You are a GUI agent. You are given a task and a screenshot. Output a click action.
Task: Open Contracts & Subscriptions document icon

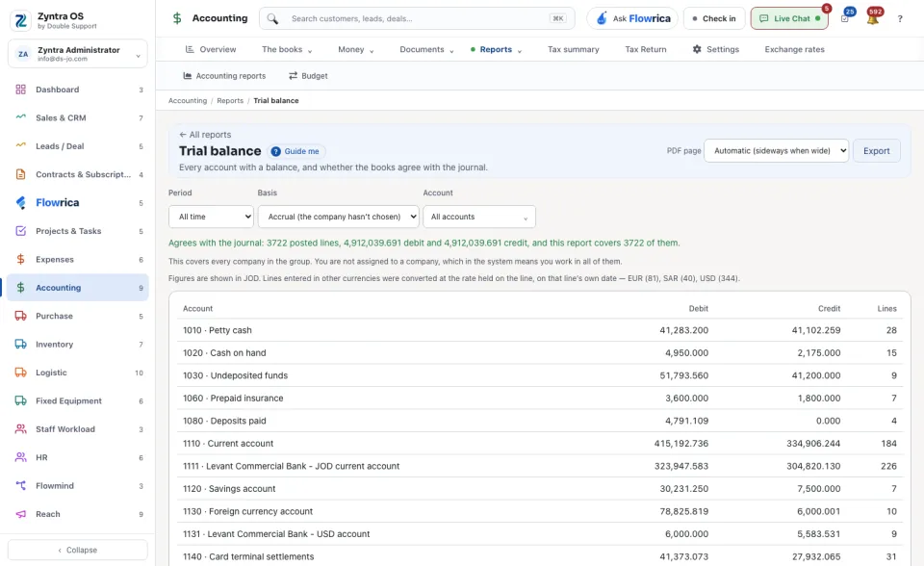click(20, 174)
